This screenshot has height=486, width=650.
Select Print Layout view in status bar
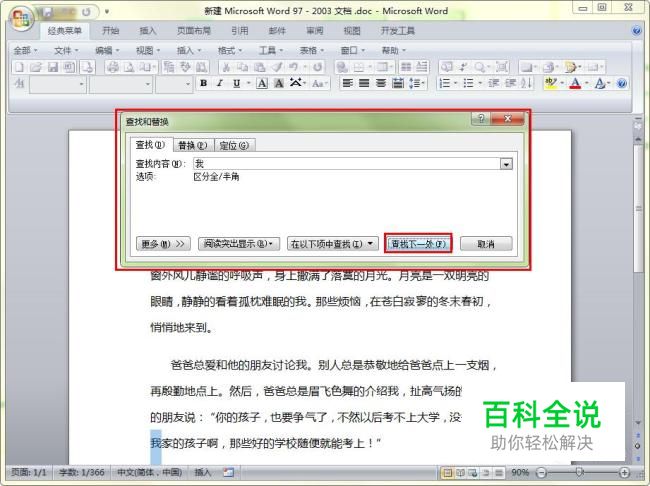tap(447, 472)
